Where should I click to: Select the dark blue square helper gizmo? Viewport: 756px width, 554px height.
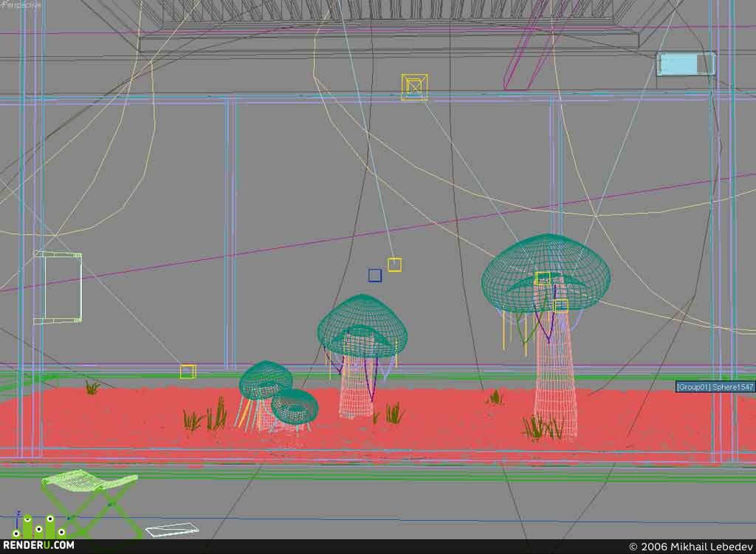[x=374, y=276]
